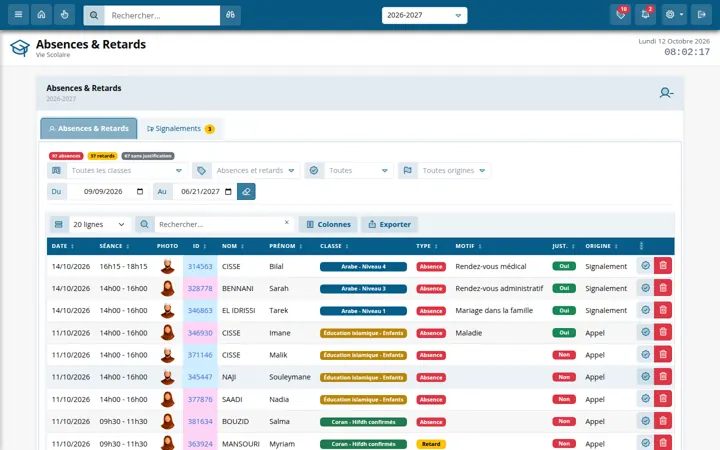Clear the table search with x icon

[x=287, y=222]
